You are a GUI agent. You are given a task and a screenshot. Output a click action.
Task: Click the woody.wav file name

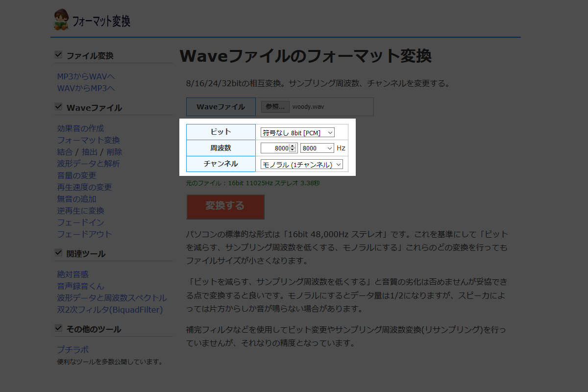pos(308,106)
